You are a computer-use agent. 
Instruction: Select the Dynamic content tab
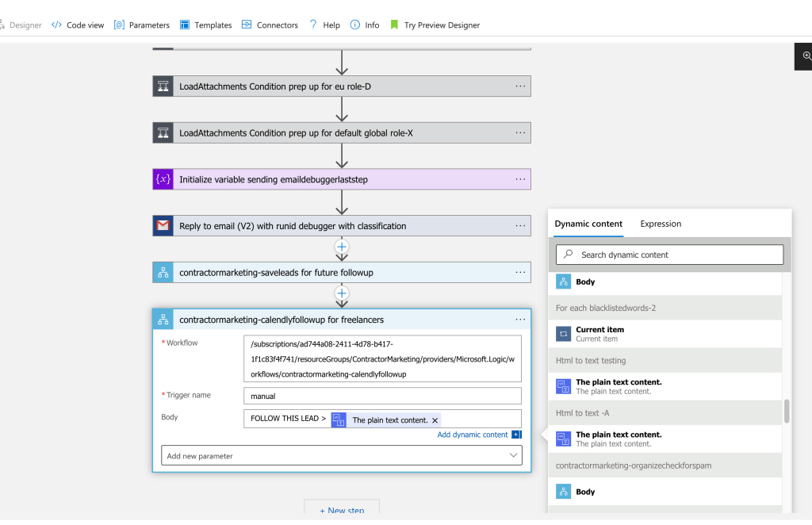pyautogui.click(x=588, y=224)
